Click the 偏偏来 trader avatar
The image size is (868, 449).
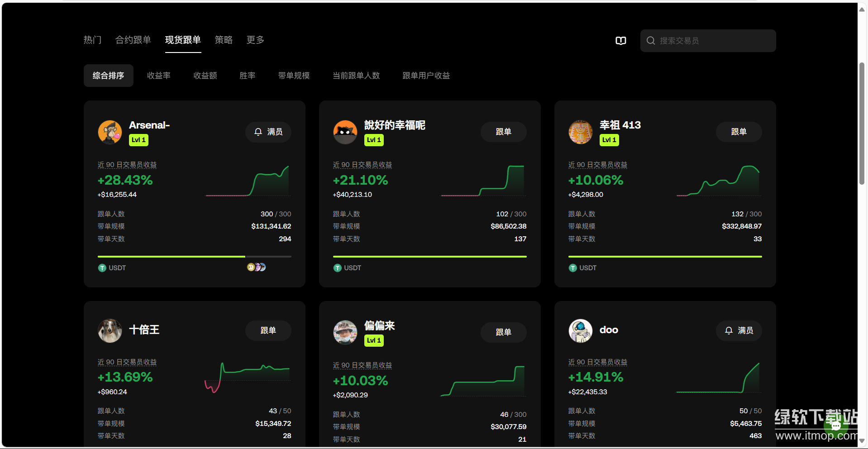345,332
